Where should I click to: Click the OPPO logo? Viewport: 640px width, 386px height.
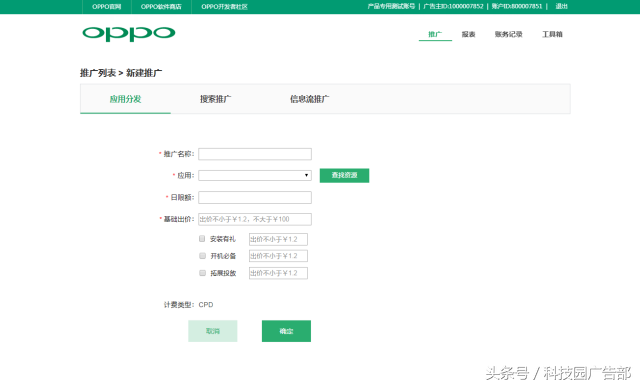[x=129, y=34]
